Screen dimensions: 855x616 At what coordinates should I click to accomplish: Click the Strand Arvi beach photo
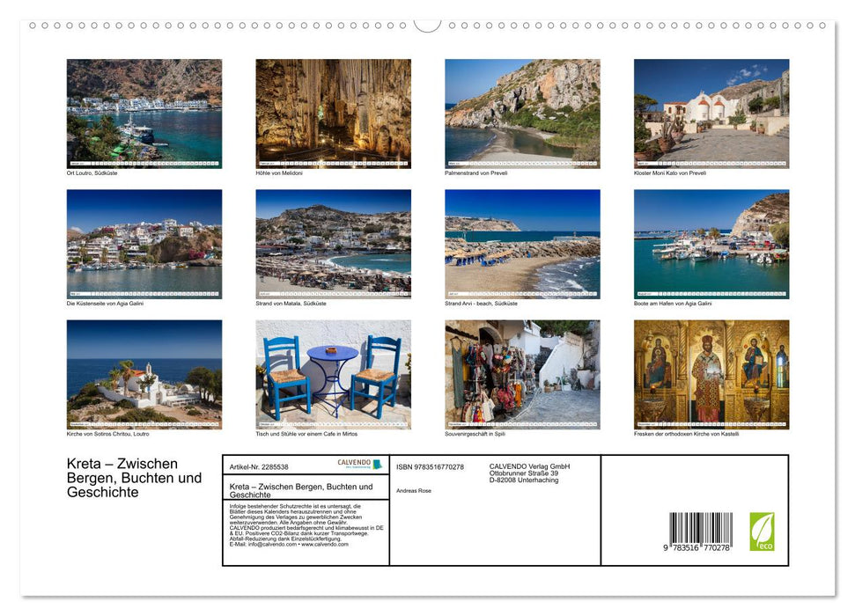(x=522, y=244)
